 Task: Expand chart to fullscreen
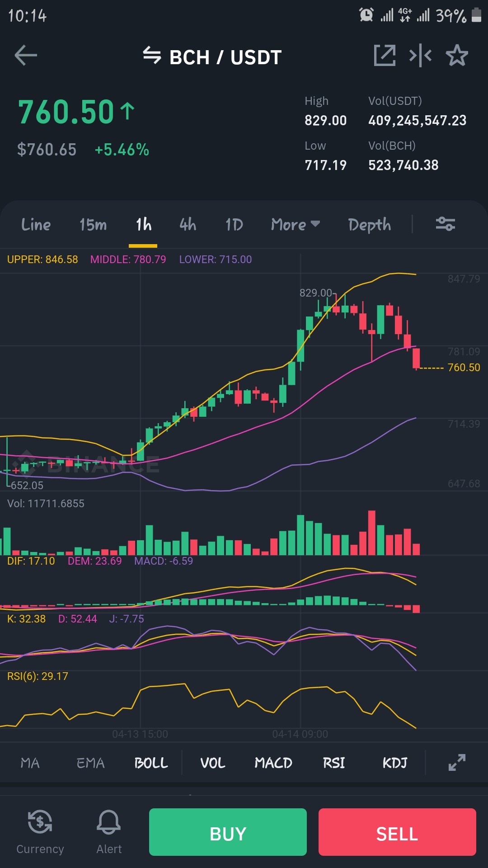pos(457,763)
